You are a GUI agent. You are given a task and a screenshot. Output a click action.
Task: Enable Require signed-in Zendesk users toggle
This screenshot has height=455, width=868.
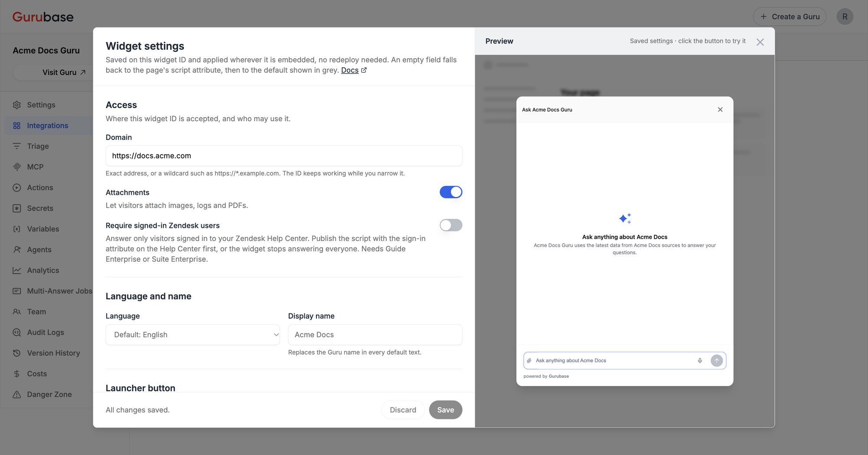point(451,225)
